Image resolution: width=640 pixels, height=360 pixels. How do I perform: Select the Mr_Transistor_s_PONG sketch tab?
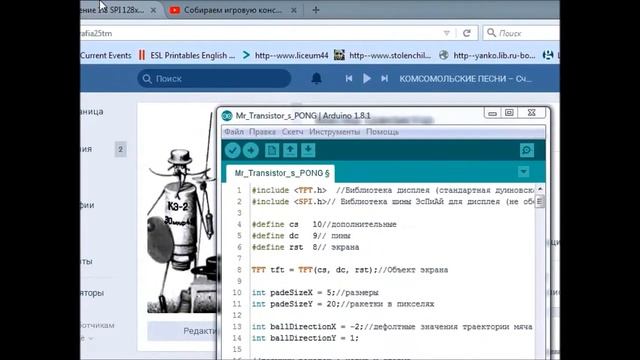[282, 173]
